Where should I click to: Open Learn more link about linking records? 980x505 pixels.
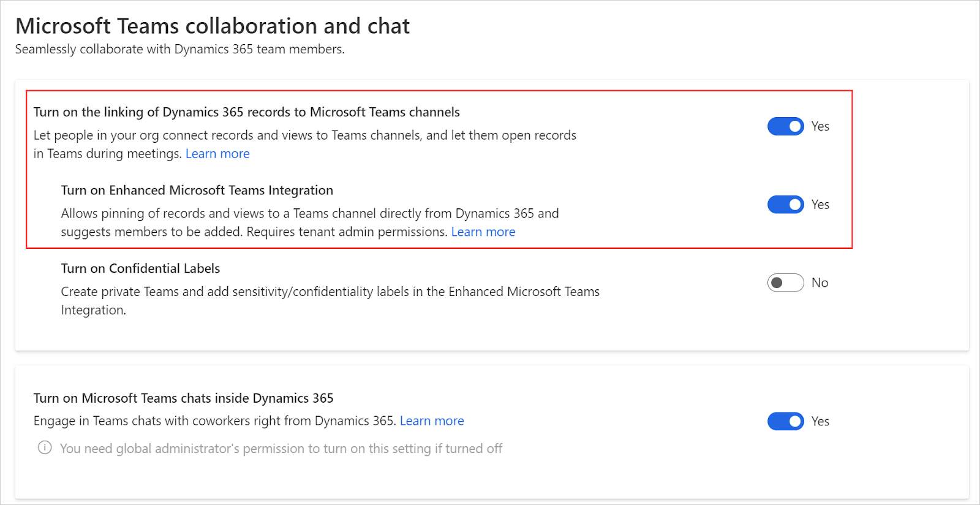[x=217, y=154]
